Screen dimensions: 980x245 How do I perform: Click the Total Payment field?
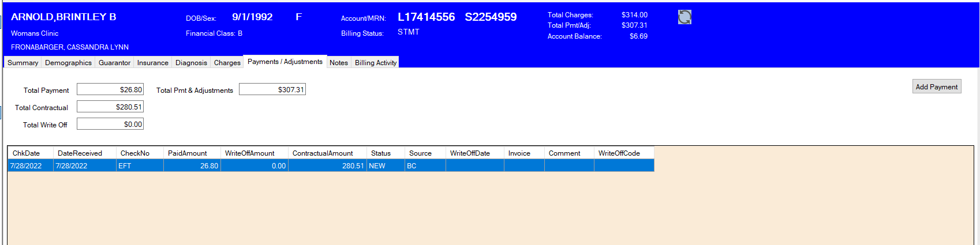(x=110, y=89)
